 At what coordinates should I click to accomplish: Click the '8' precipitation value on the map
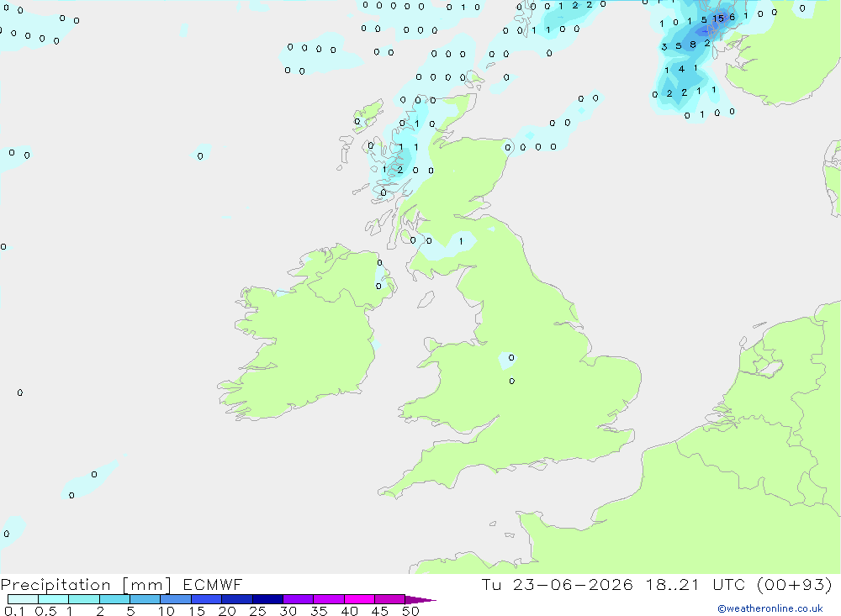(x=693, y=45)
